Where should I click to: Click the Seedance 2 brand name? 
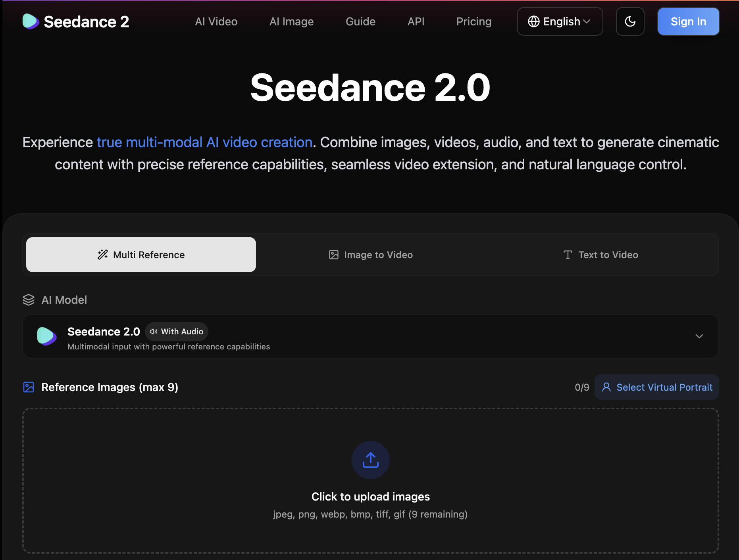(x=87, y=22)
